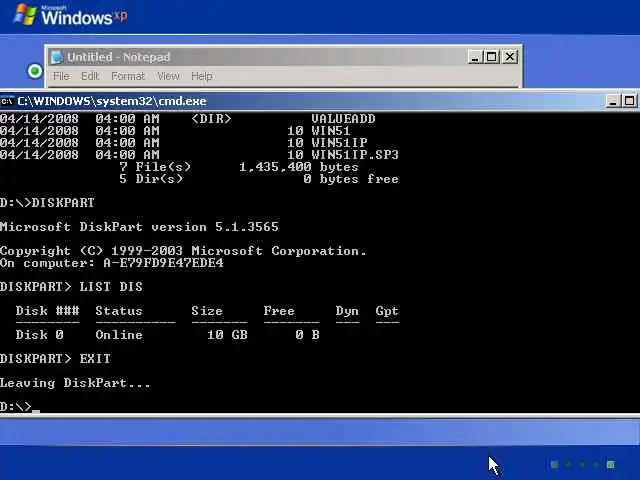The image size is (640, 480).
Task: Open the File menu in Notepad
Action: coord(61,76)
